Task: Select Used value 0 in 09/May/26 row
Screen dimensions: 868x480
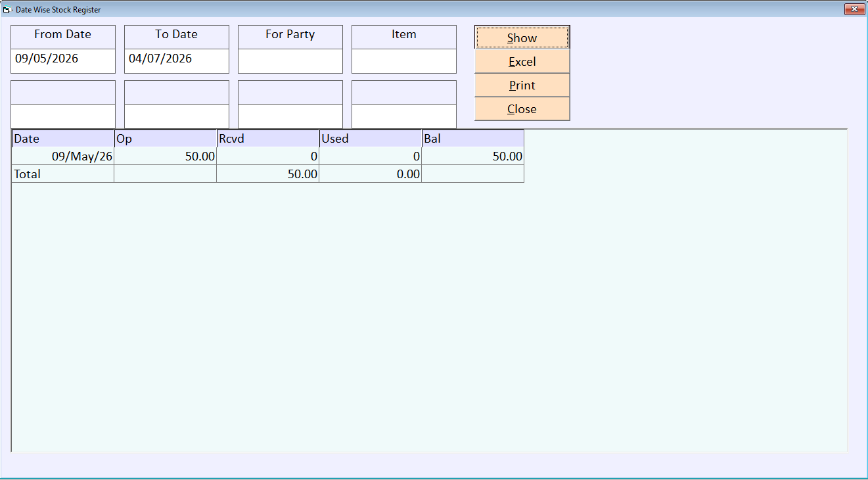Action: tap(371, 156)
